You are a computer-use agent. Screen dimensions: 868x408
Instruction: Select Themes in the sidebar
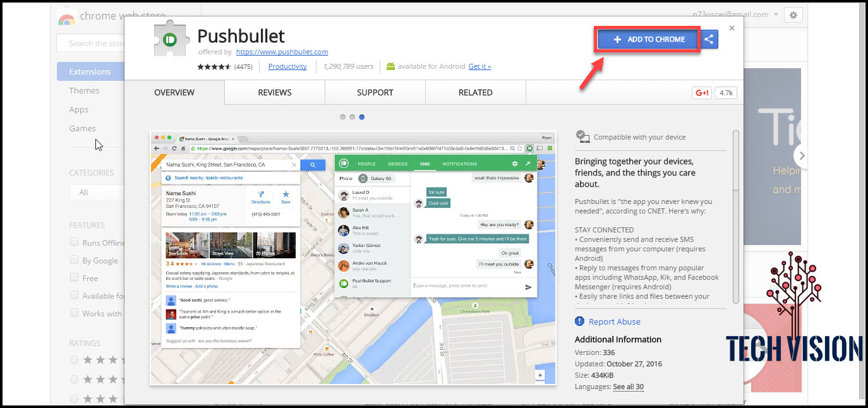[x=84, y=90]
